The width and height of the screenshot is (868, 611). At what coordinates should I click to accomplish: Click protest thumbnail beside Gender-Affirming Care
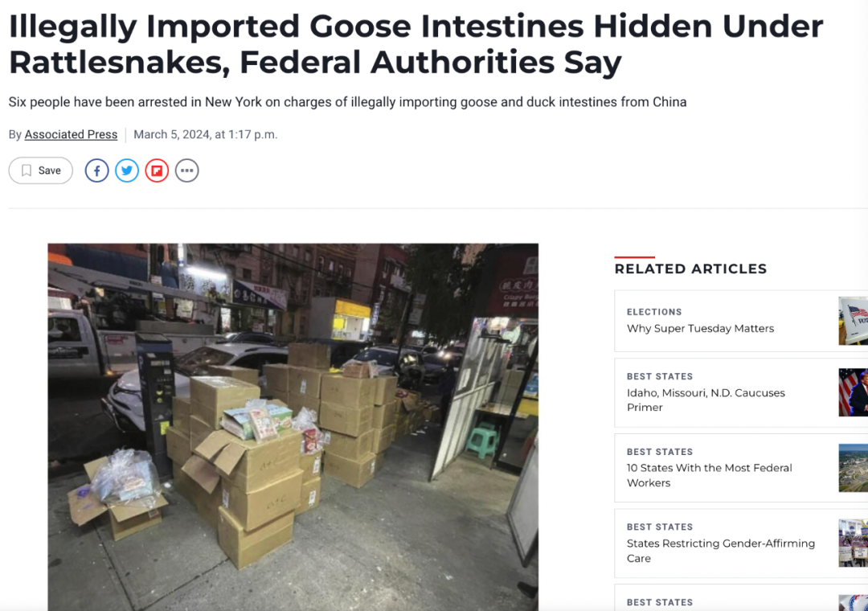853,543
